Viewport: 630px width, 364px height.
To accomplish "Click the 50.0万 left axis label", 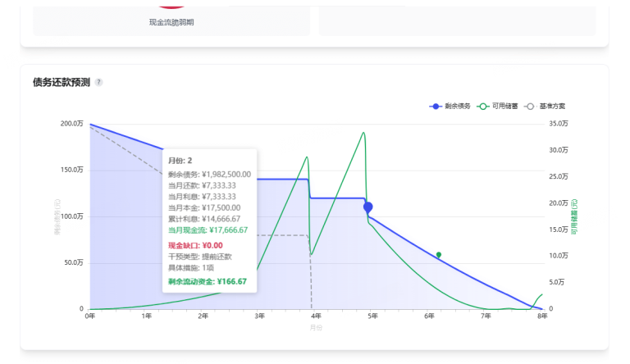I will [x=74, y=263].
